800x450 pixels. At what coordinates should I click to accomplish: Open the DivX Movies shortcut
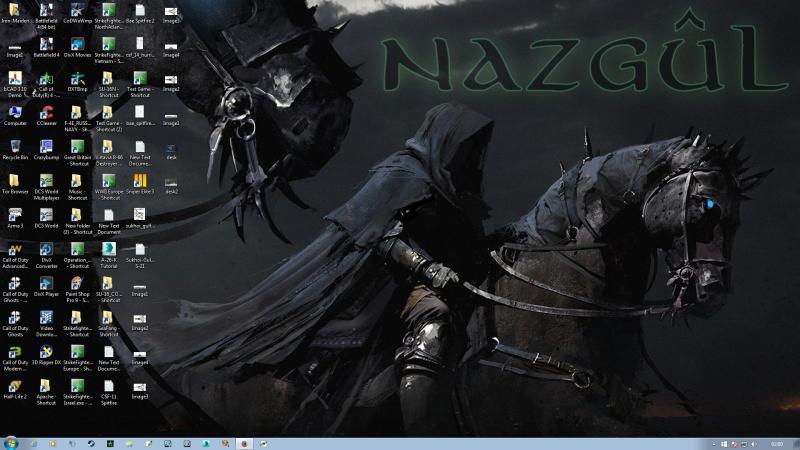[78, 47]
